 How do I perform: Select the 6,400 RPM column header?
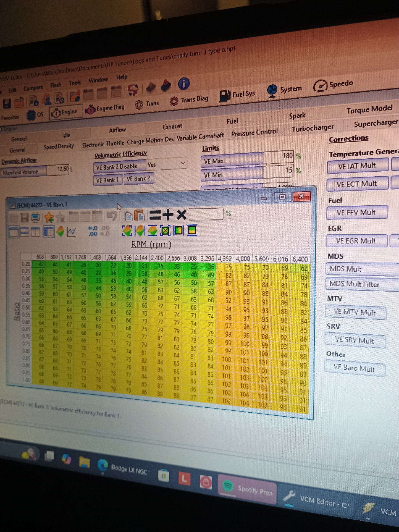click(300, 259)
